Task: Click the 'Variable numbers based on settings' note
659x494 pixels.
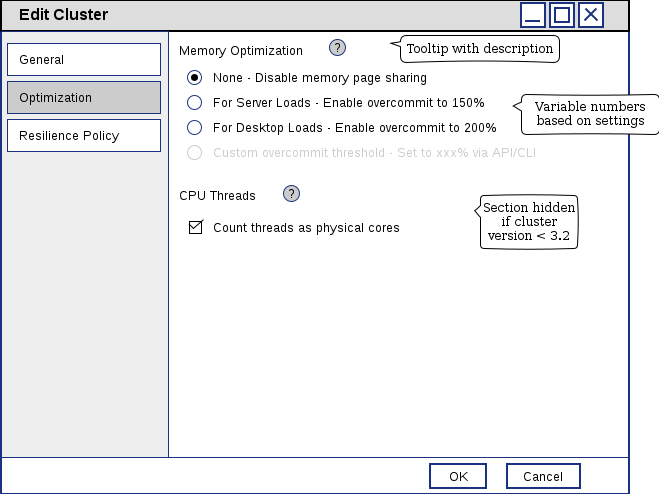Action: [x=589, y=114]
